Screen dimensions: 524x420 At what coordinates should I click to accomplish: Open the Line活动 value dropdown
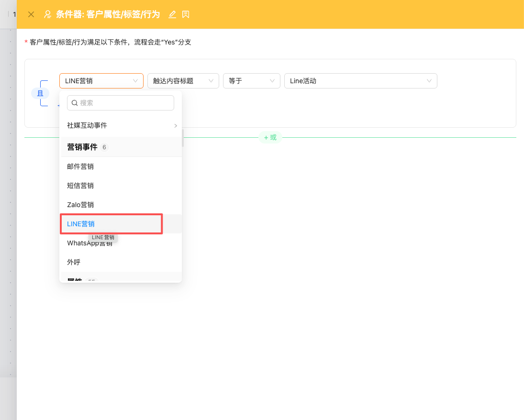360,81
